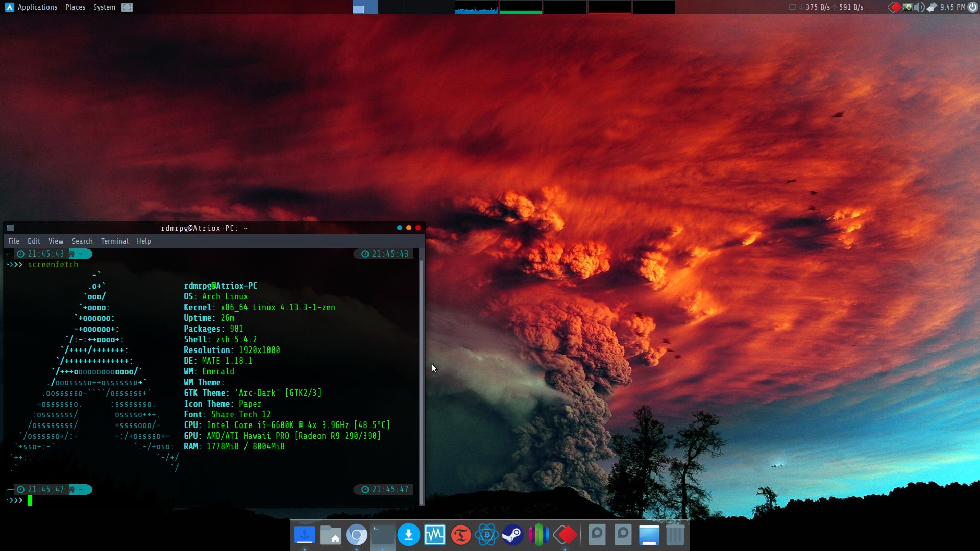Open the system monitor icon in dock

(x=434, y=535)
